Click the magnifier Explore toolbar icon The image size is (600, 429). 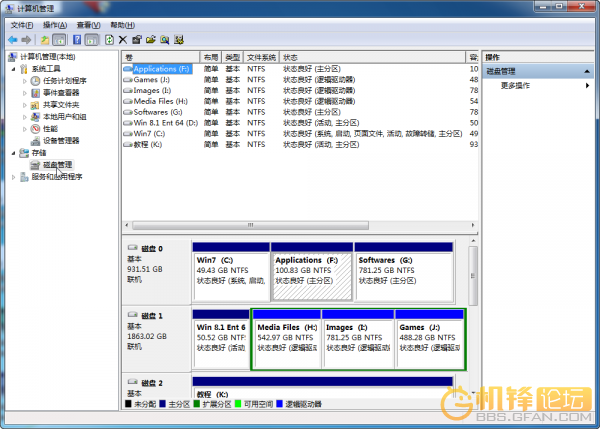(x=165, y=40)
